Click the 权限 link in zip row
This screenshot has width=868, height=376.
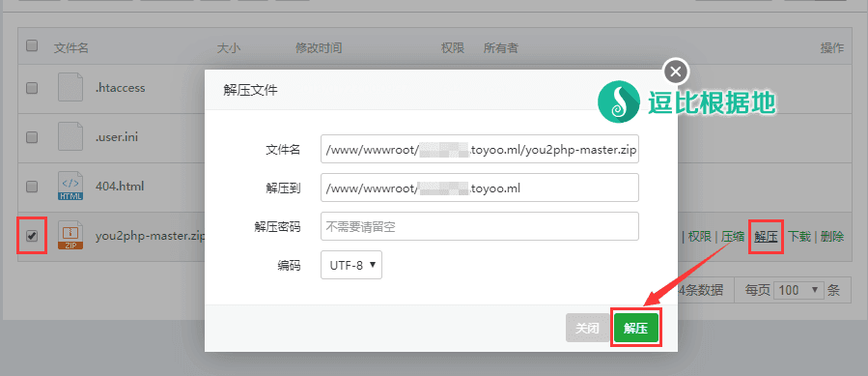point(700,237)
